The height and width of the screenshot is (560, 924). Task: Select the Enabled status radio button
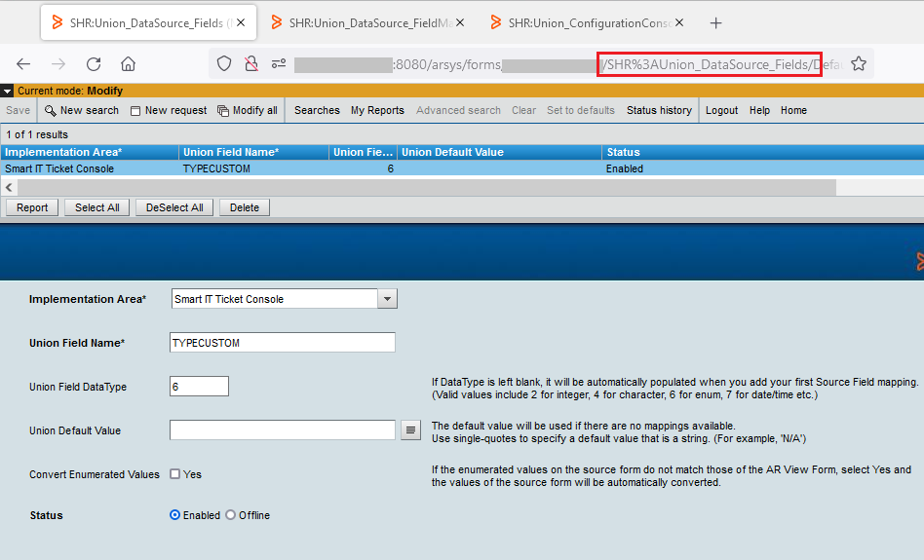pos(175,515)
